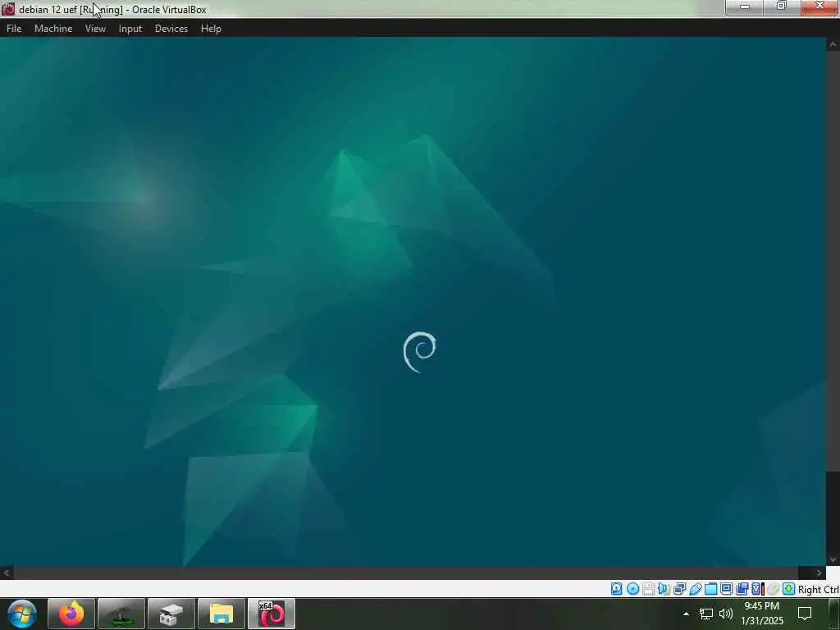The width and height of the screenshot is (840, 630).
Task: Select the running Debian x64 VM taskbar button
Action: (x=271, y=614)
